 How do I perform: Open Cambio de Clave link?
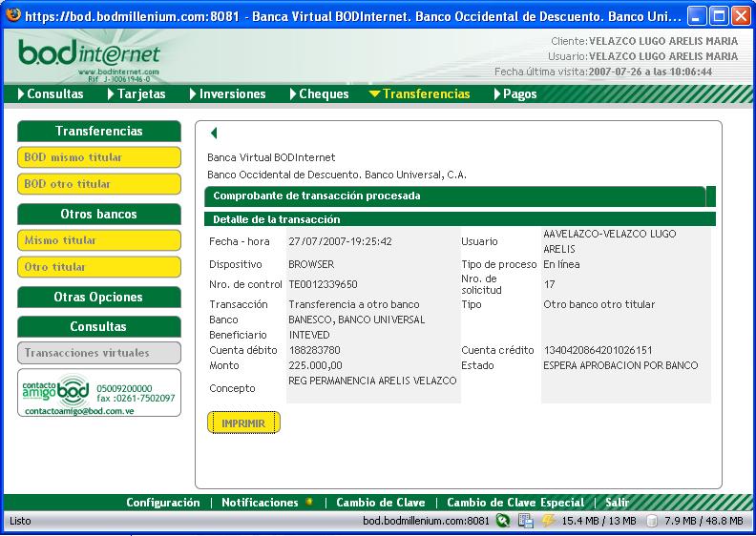coord(381,503)
